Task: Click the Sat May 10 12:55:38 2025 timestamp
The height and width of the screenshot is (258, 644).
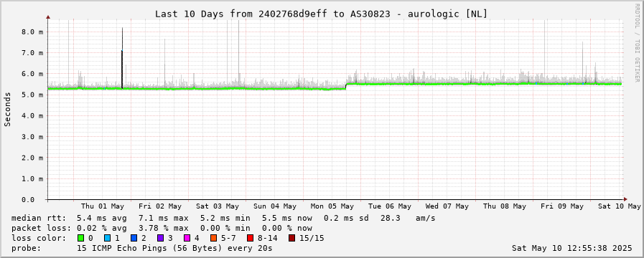Action: coord(571,248)
